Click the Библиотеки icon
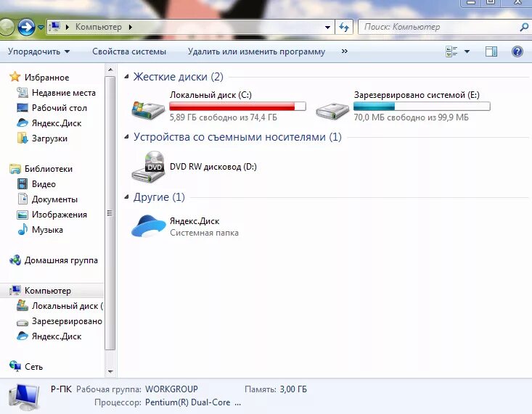The image size is (532, 414). coord(15,168)
